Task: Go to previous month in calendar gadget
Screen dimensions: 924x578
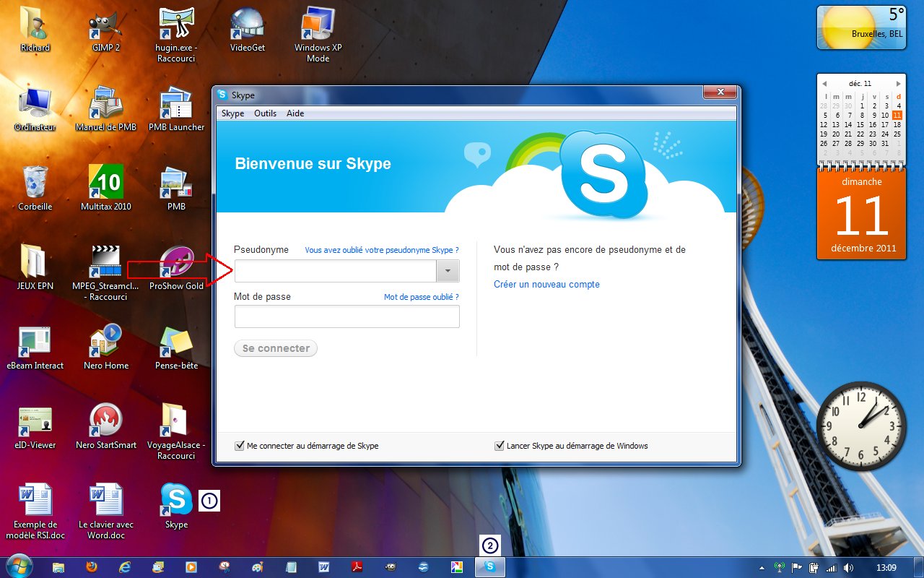Action: click(824, 83)
